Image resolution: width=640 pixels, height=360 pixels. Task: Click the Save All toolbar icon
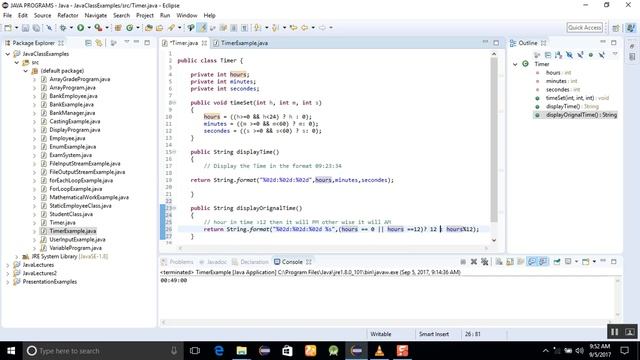(36, 28)
